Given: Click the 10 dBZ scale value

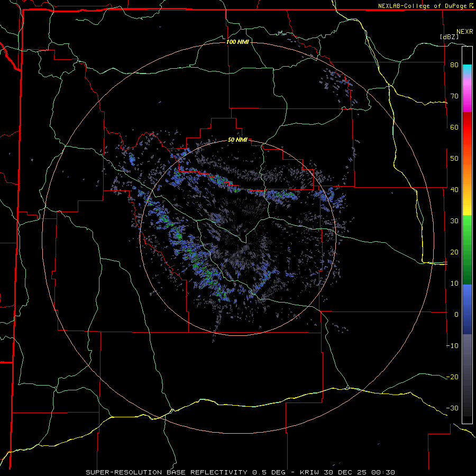Looking at the screenshot, I should [454, 283].
